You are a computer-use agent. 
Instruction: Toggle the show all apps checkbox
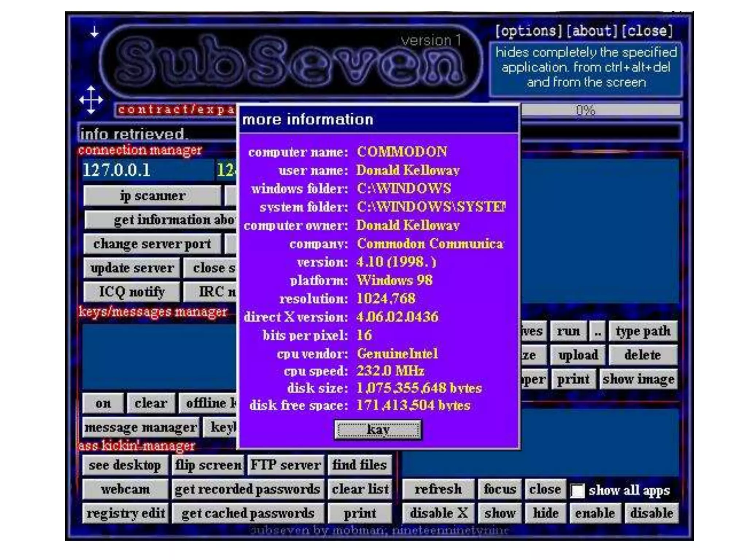point(577,490)
